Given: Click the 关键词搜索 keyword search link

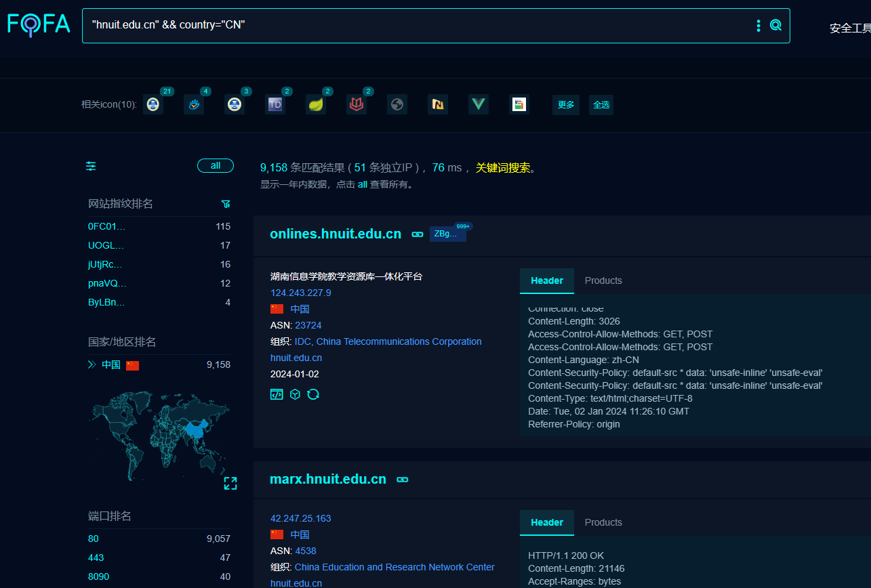Looking at the screenshot, I should pyautogui.click(x=503, y=168).
